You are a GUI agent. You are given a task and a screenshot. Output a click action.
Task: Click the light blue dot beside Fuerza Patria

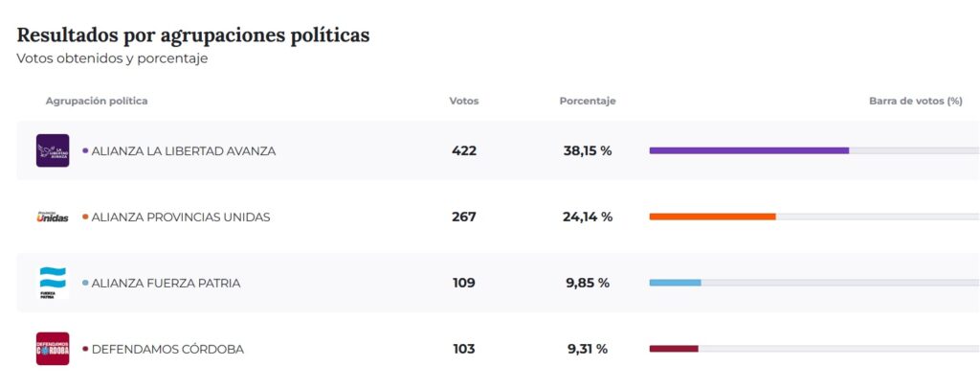tap(85, 283)
